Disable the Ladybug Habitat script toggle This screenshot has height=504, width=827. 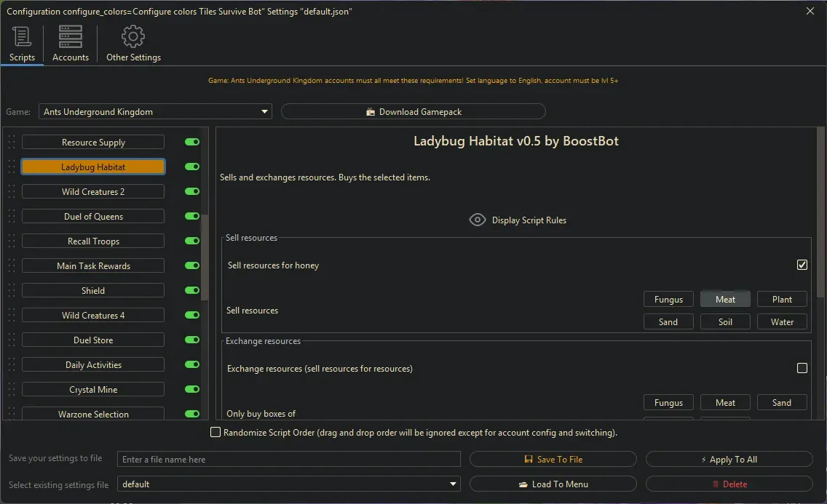(192, 167)
